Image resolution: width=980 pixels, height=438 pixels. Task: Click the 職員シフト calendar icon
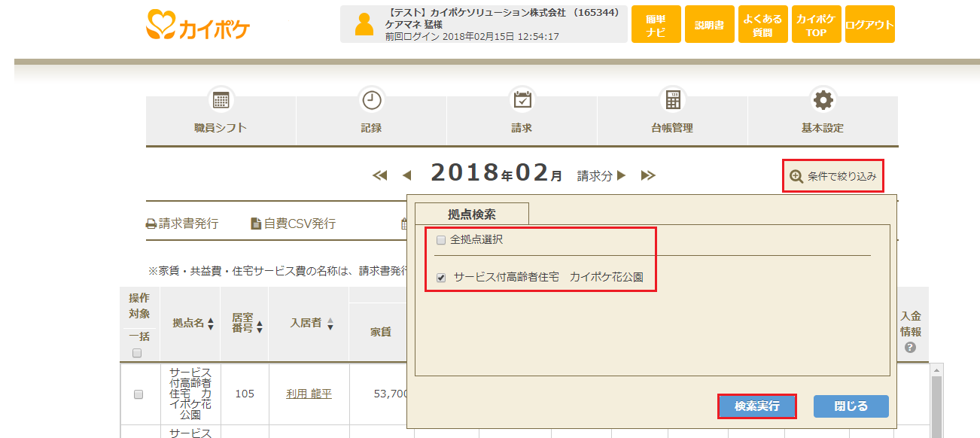pyautogui.click(x=221, y=100)
